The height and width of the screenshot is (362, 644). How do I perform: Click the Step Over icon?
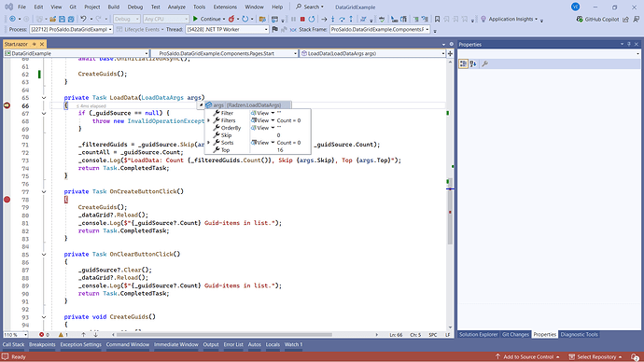(342, 19)
